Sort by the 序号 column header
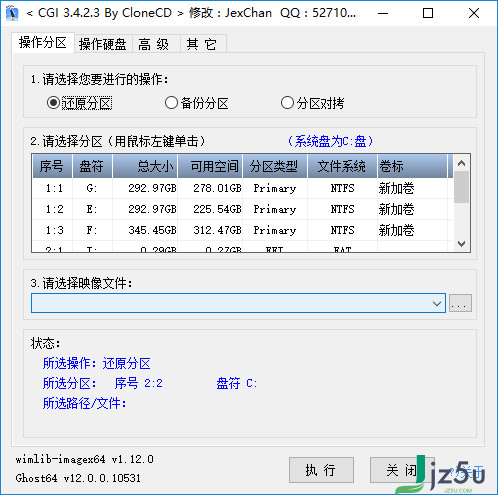Viewport: 498px width, 495px height. (52, 166)
